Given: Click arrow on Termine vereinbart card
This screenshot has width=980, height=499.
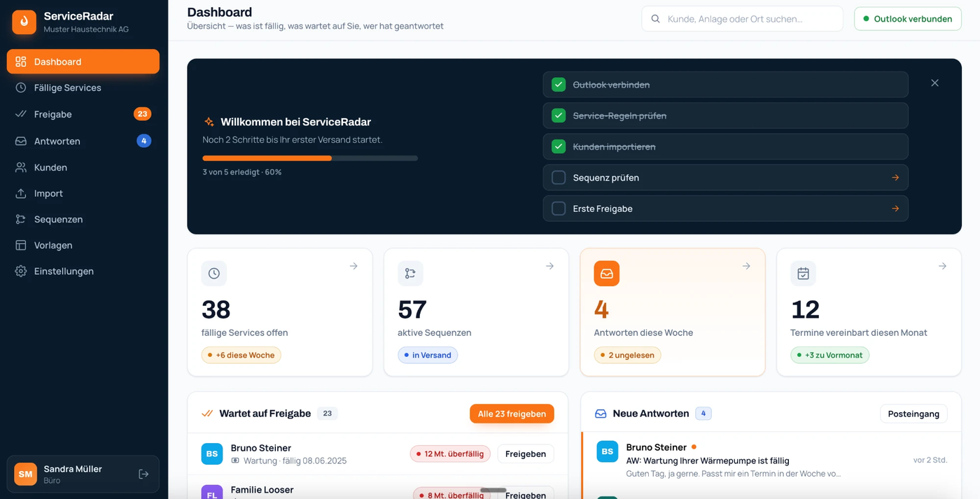Looking at the screenshot, I should (x=942, y=266).
